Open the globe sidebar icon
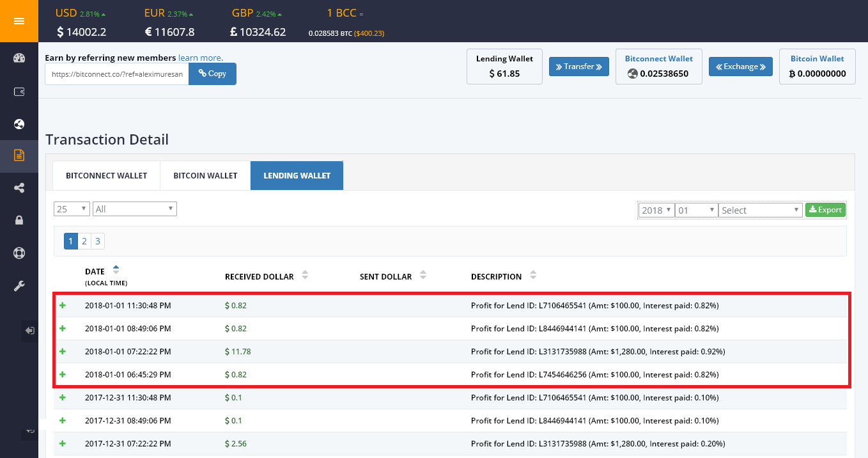Viewport: 868px width, 458px height. coord(19,124)
